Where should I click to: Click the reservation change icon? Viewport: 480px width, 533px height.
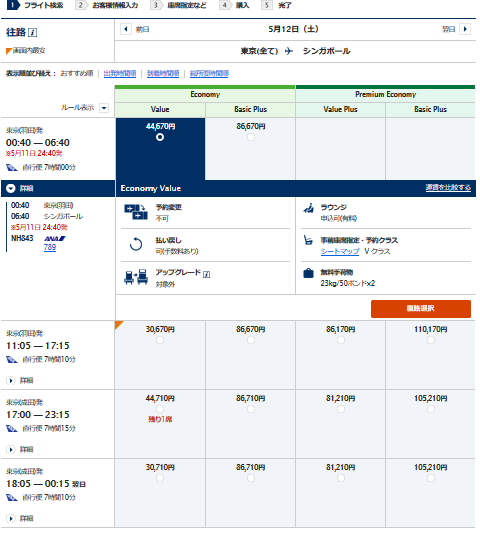pyautogui.click(x=136, y=211)
